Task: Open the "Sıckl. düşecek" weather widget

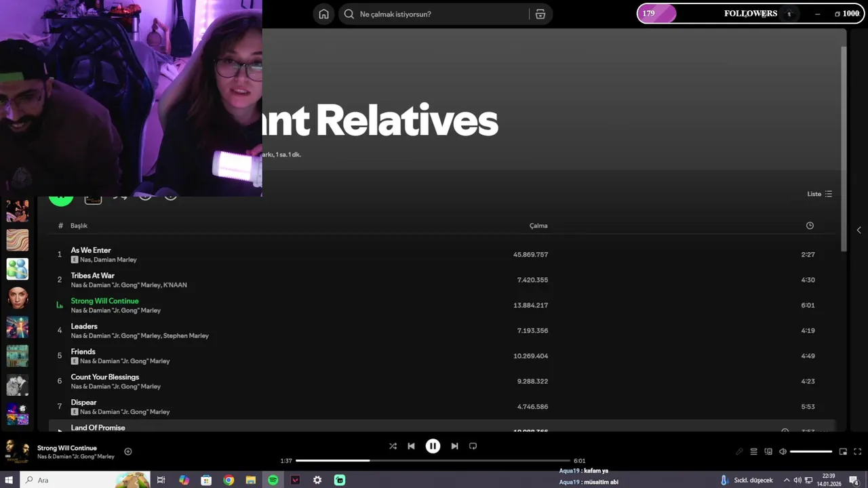Action: [x=746, y=480]
